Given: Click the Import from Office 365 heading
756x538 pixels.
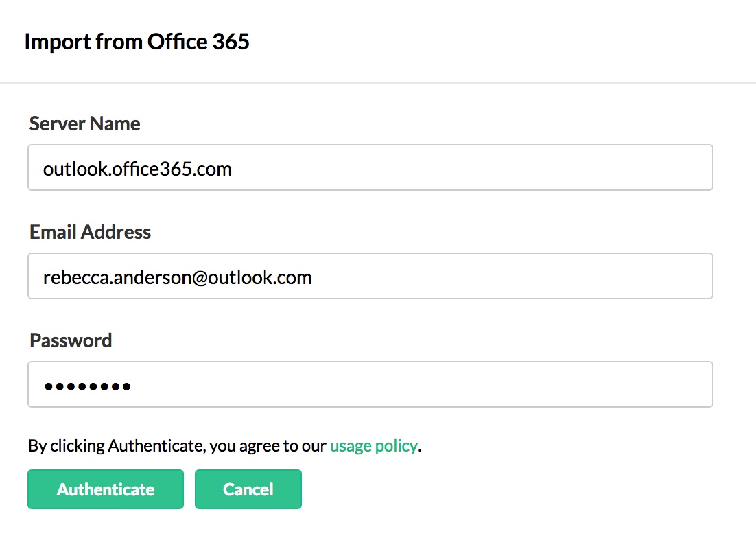Looking at the screenshot, I should point(137,42).
